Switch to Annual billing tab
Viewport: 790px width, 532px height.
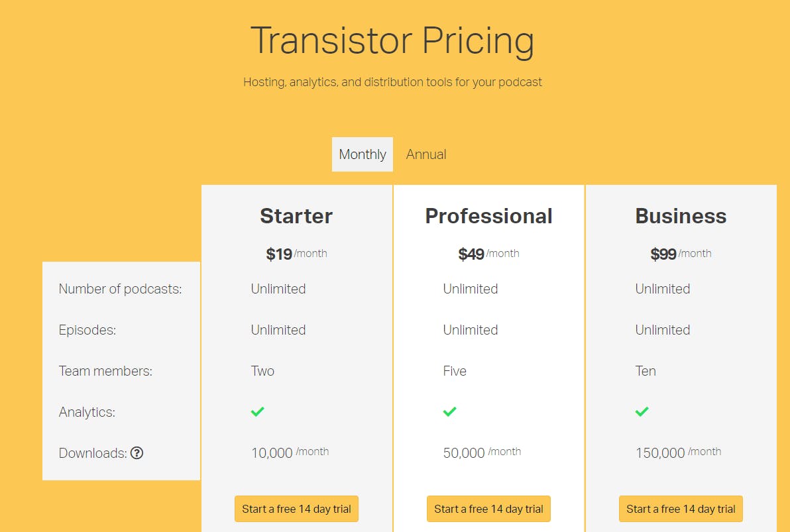(426, 154)
